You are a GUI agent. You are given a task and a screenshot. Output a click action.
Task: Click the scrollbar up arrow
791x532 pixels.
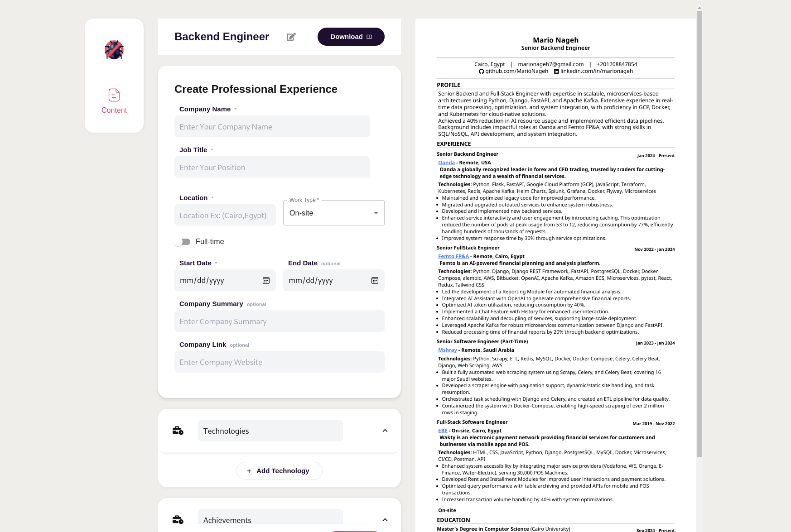pyautogui.click(x=699, y=8)
